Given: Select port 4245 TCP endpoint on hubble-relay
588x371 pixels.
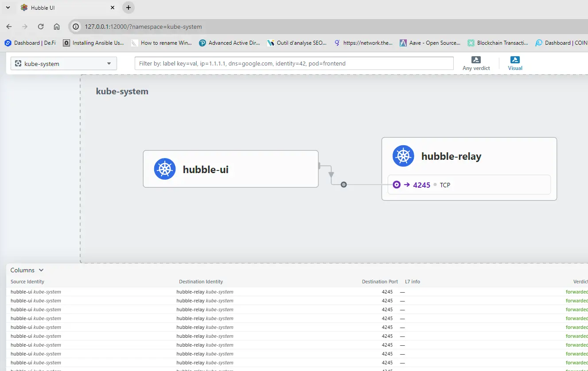Looking at the screenshot, I should (x=469, y=185).
